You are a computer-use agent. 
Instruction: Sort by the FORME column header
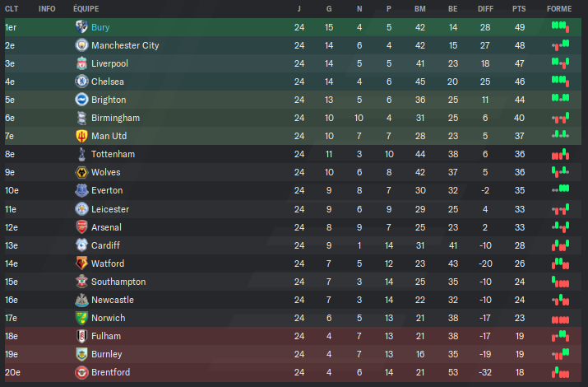pos(559,8)
